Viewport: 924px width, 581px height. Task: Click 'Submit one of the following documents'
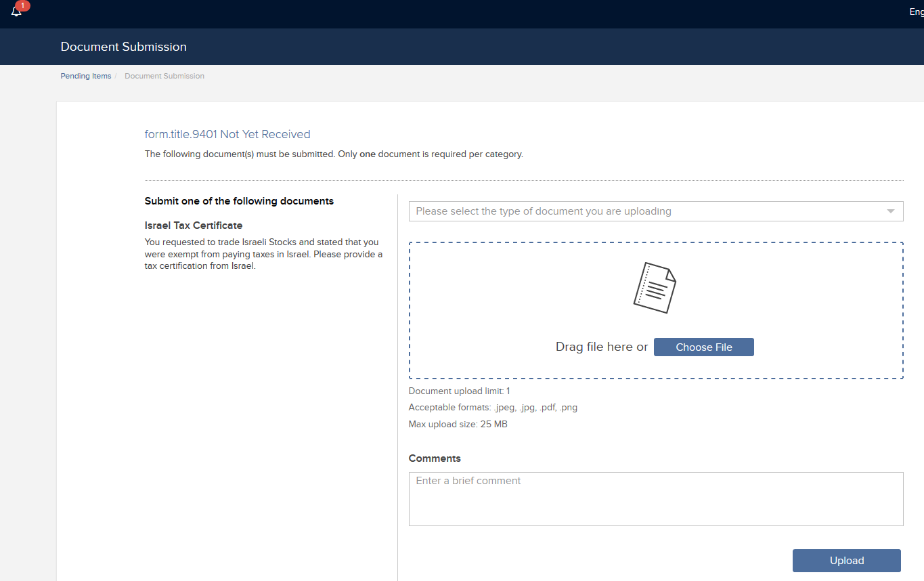tap(239, 201)
